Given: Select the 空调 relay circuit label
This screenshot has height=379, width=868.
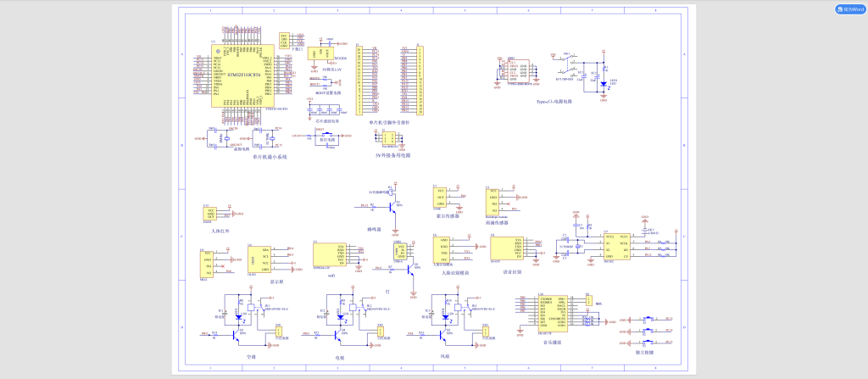Looking at the screenshot, I should 251,358.
